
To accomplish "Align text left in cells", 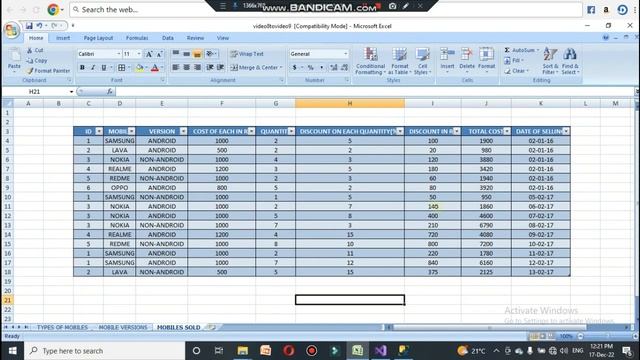I will (176, 67).
